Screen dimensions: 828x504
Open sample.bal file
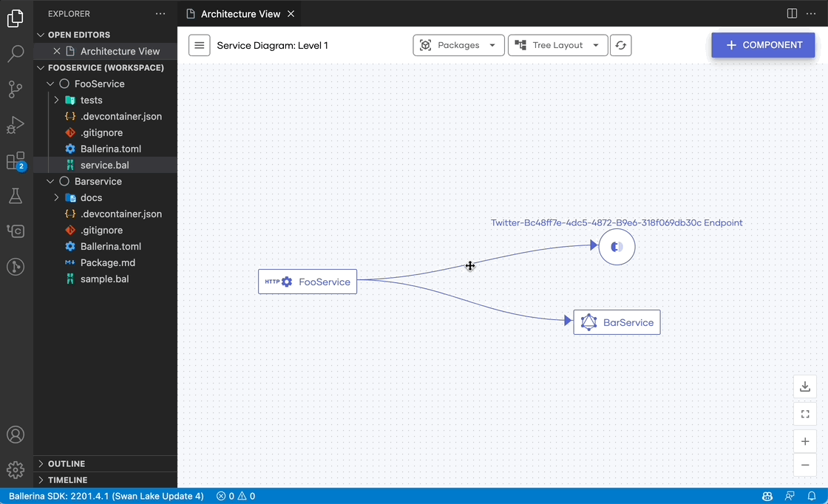(x=105, y=279)
